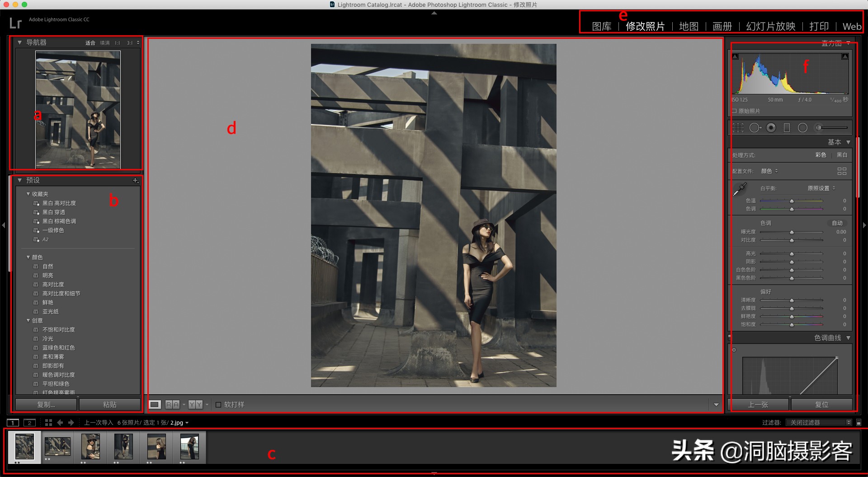868x477 pixels.
Task: Open the profile browser grid icon
Action: click(842, 171)
